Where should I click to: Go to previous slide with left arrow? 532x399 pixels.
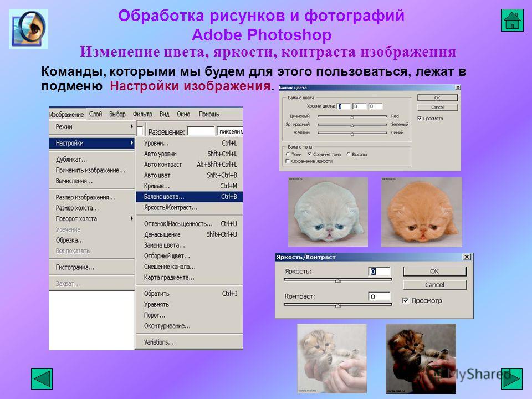point(42,378)
